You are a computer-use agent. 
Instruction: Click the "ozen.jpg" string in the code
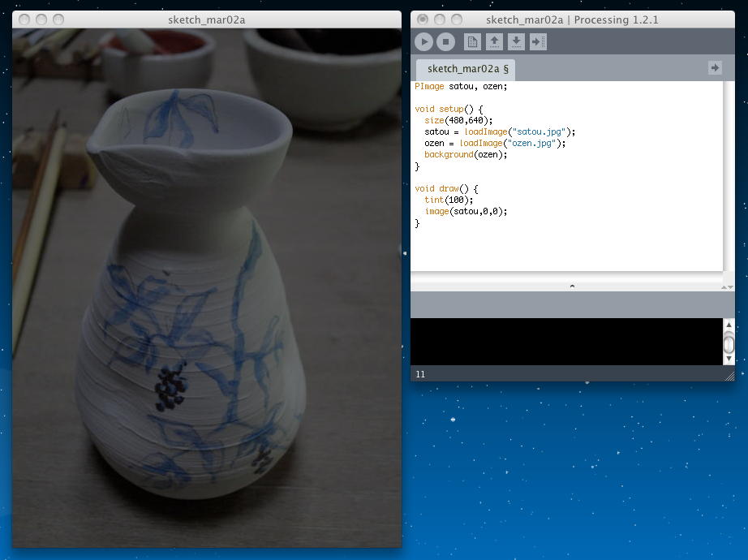click(x=531, y=143)
